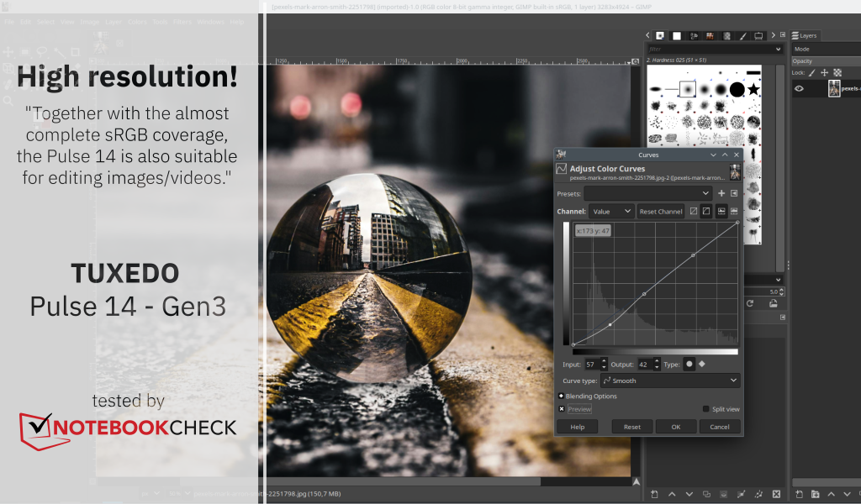Switch histogram to linear scale icon

pyautogui.click(x=694, y=211)
